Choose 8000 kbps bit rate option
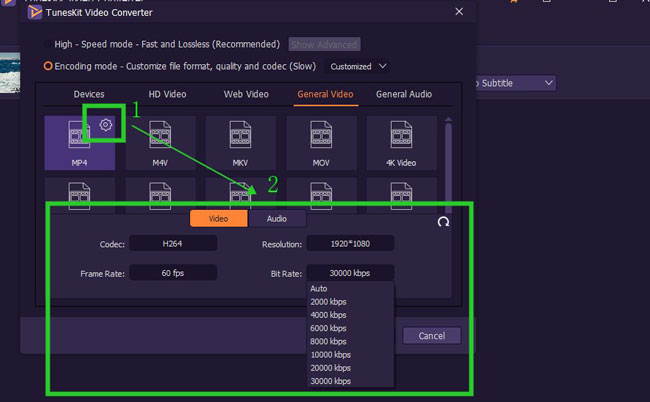The width and height of the screenshot is (650, 402). [350, 341]
